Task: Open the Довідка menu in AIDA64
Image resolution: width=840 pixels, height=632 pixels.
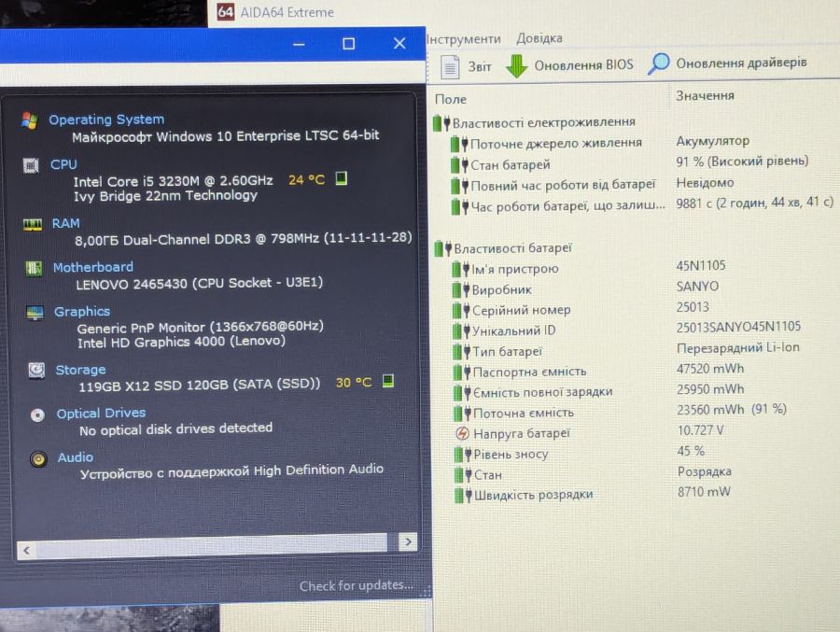Action: (x=539, y=38)
